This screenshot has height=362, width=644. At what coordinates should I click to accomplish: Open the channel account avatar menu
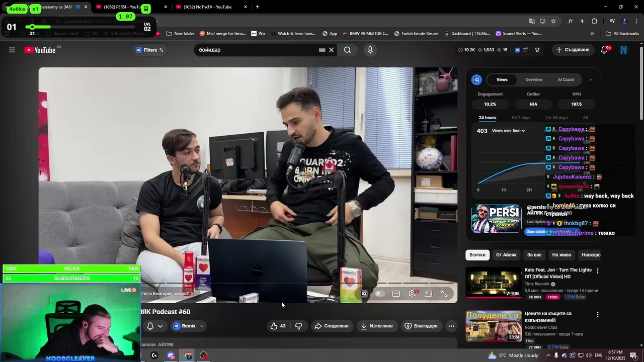624,50
